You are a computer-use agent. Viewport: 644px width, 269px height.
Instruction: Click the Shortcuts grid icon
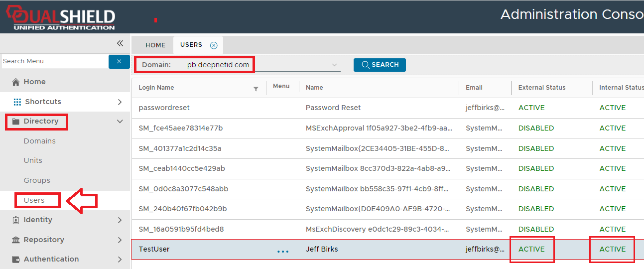click(17, 102)
